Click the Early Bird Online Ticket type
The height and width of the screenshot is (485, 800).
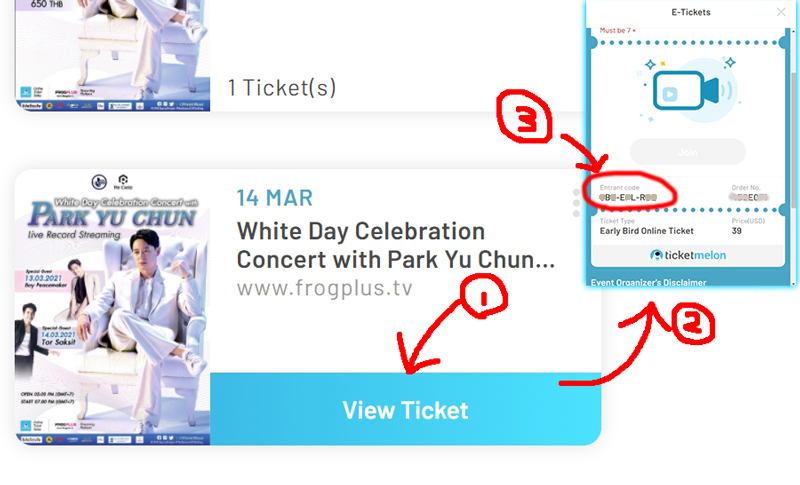pos(646,231)
